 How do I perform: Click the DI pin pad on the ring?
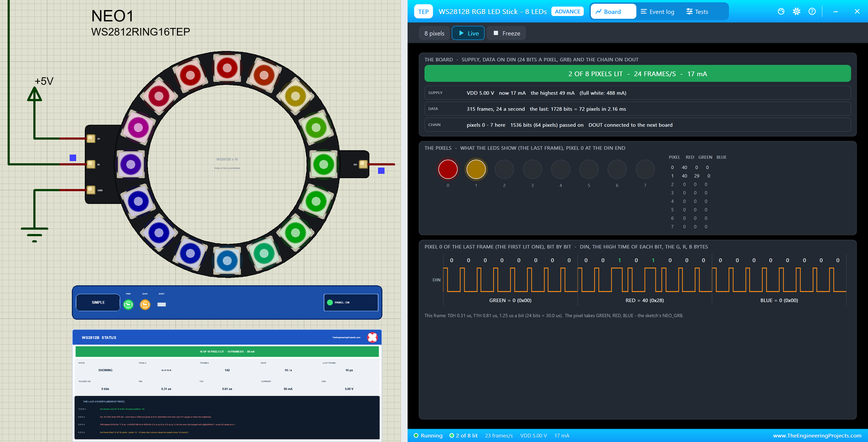(x=91, y=164)
